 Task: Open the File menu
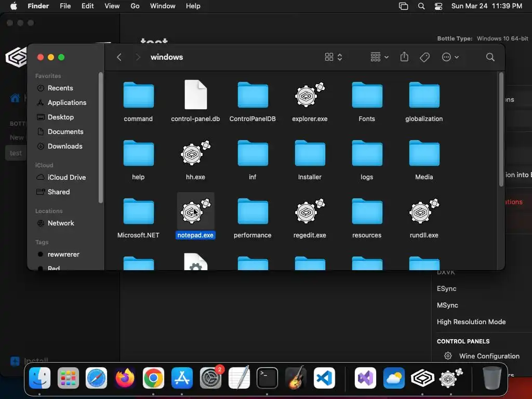(x=65, y=6)
